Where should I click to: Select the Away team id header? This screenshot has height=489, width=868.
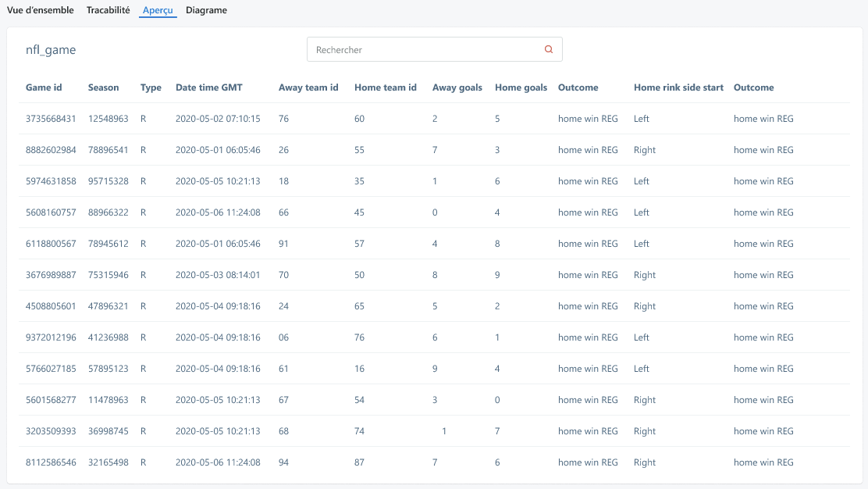[308, 87]
